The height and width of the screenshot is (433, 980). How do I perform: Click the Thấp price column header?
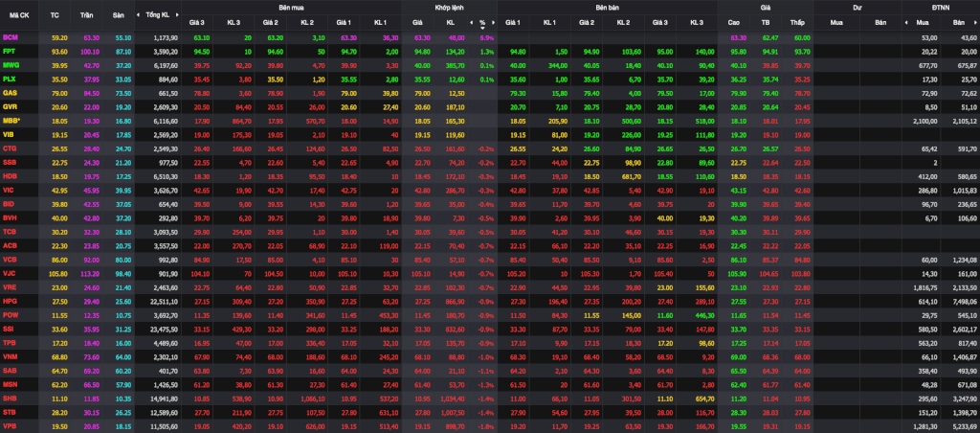click(797, 23)
